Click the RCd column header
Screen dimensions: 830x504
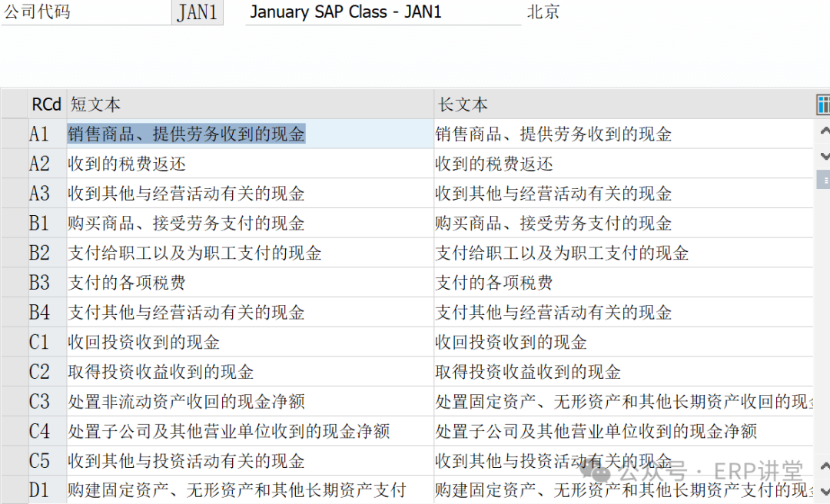[x=46, y=104]
